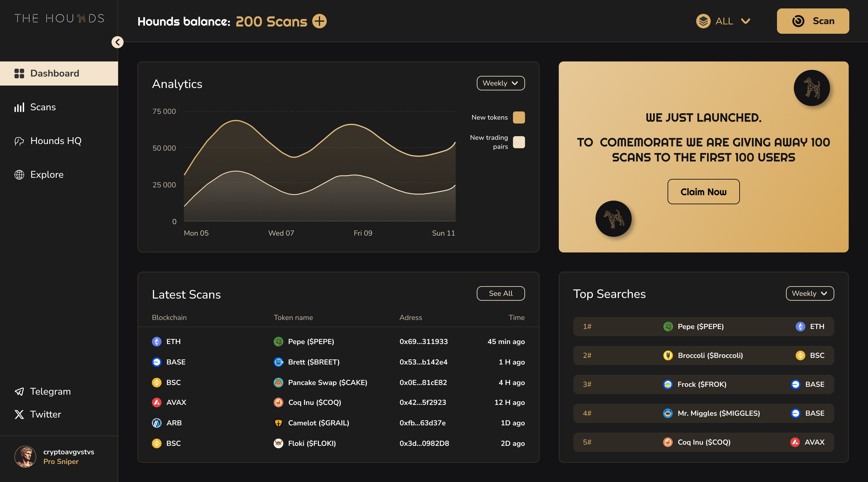Click the ARB chain icon in Latest Scans
868x482 pixels.
157,423
